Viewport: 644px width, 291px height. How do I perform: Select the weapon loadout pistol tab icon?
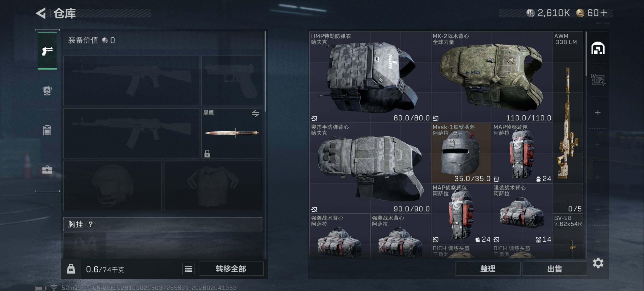coord(47,51)
